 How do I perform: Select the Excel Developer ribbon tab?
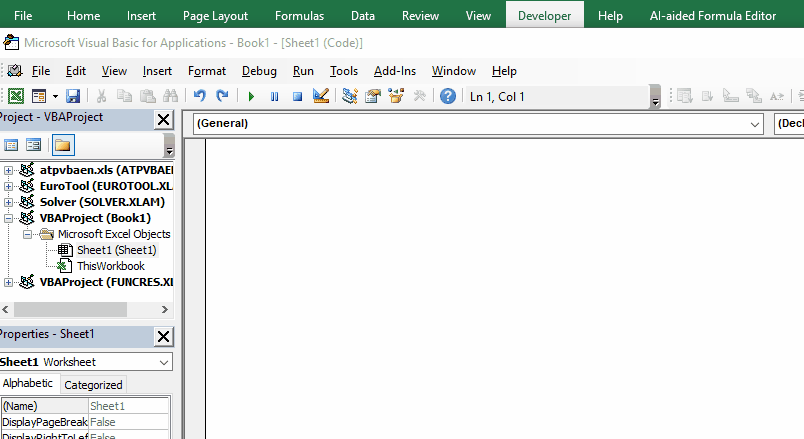[545, 15]
